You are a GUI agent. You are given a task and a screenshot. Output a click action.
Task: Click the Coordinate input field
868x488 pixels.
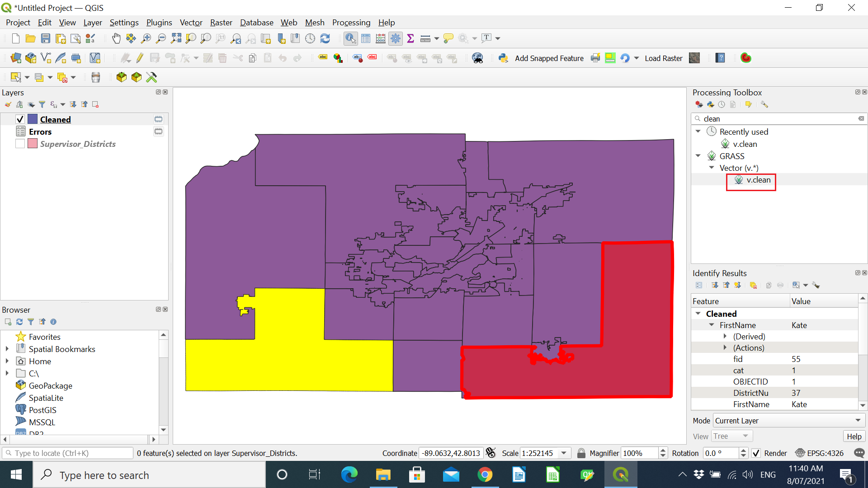pos(451,453)
